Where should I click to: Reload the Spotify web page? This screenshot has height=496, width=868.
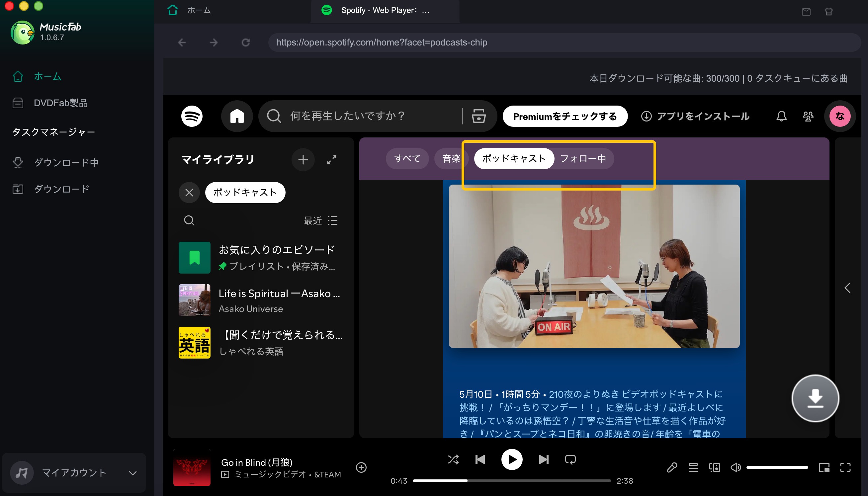[x=246, y=42]
